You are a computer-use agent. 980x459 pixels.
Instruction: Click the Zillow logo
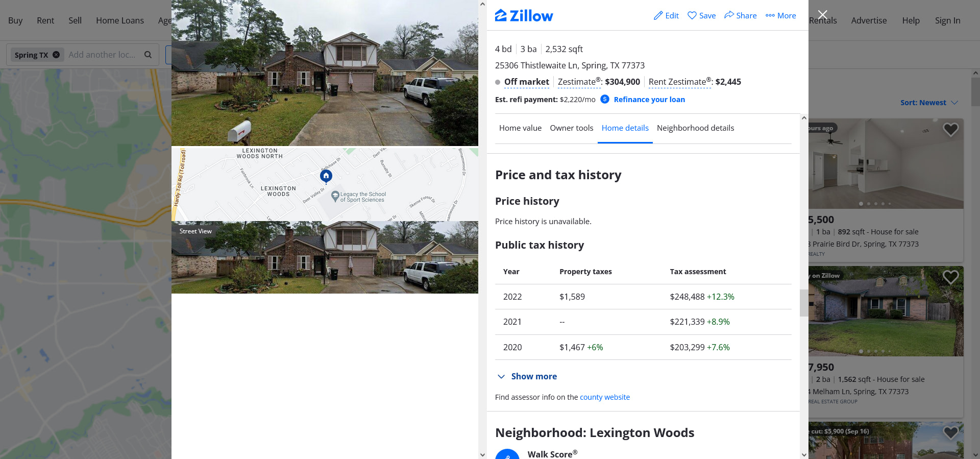pyautogui.click(x=524, y=16)
